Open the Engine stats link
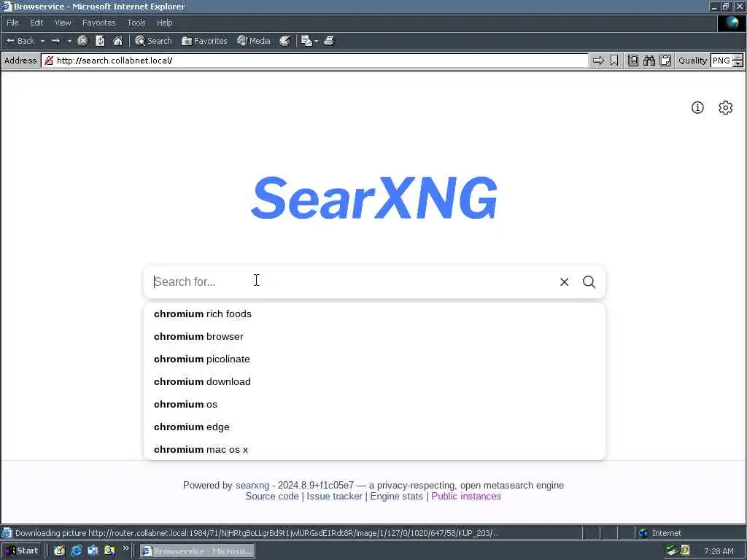Viewport: 747px width, 560px height. (396, 496)
